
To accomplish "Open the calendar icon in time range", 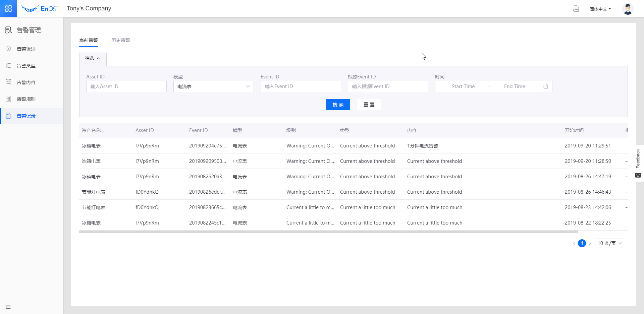I will pyautogui.click(x=546, y=86).
